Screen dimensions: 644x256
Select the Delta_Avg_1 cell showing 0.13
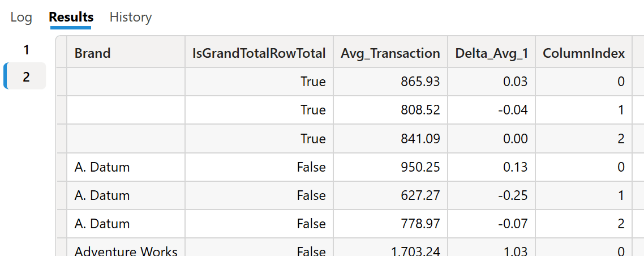[492, 167]
